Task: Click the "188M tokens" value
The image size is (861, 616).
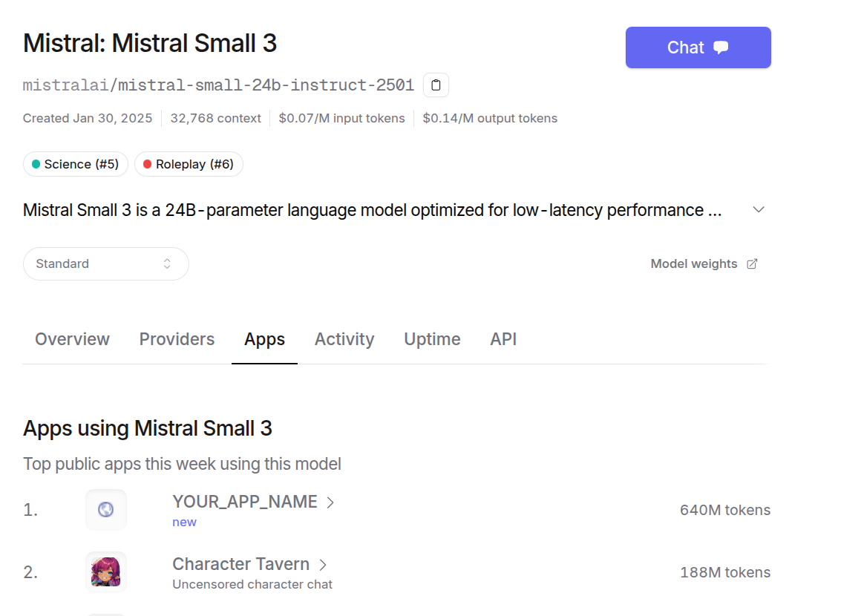Action: click(725, 573)
